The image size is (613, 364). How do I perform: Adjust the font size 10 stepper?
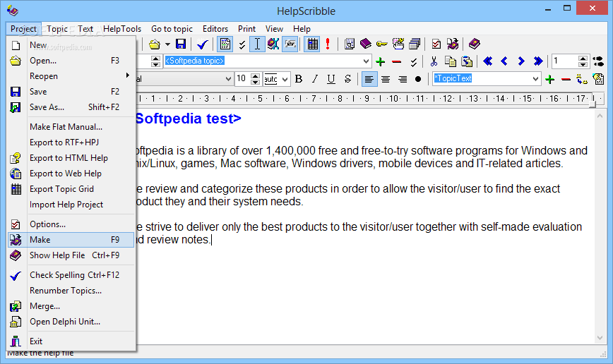tap(255, 79)
